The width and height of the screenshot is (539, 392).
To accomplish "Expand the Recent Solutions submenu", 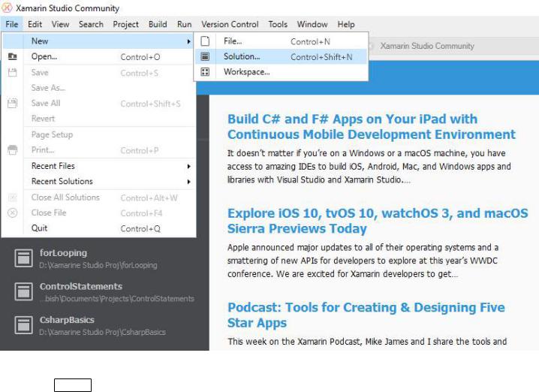I will pos(188,182).
